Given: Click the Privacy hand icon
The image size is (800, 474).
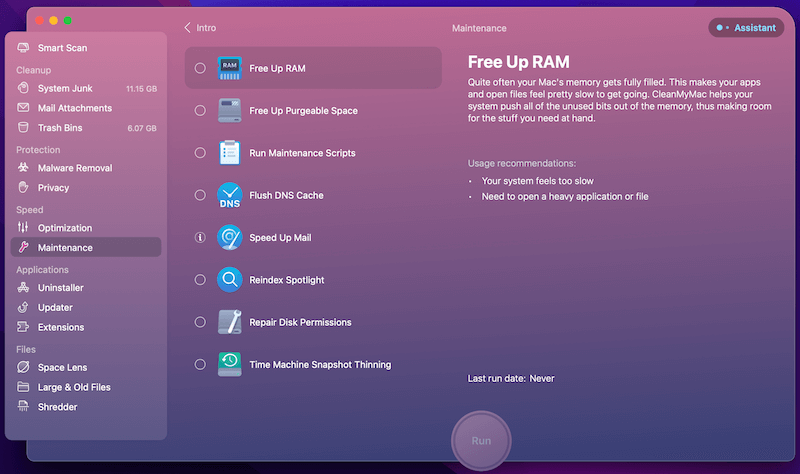Looking at the screenshot, I should [23, 187].
